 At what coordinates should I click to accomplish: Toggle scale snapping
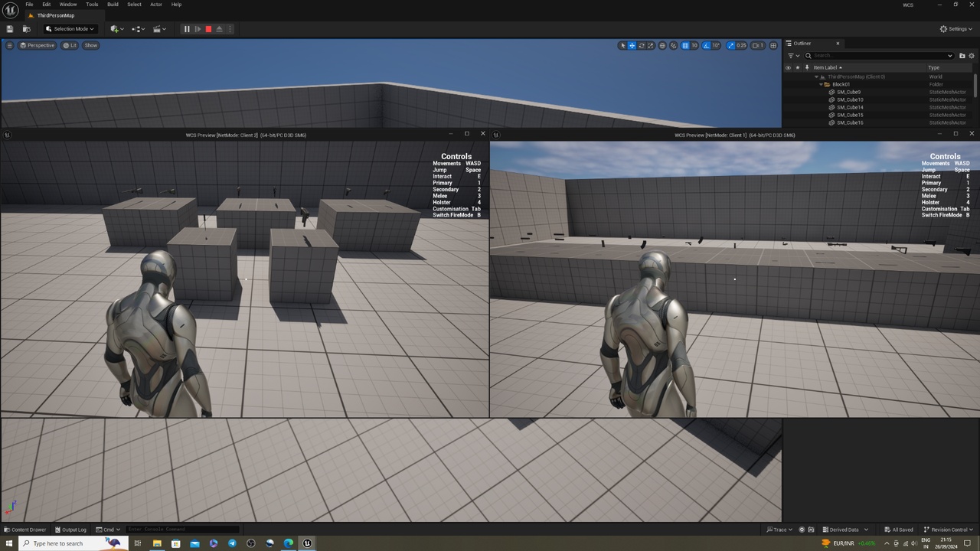point(731,45)
